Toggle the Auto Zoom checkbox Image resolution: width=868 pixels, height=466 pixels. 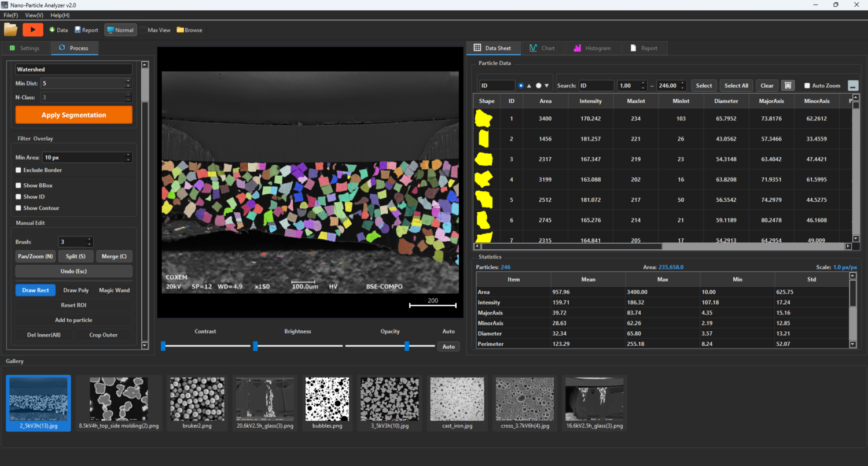pos(807,86)
